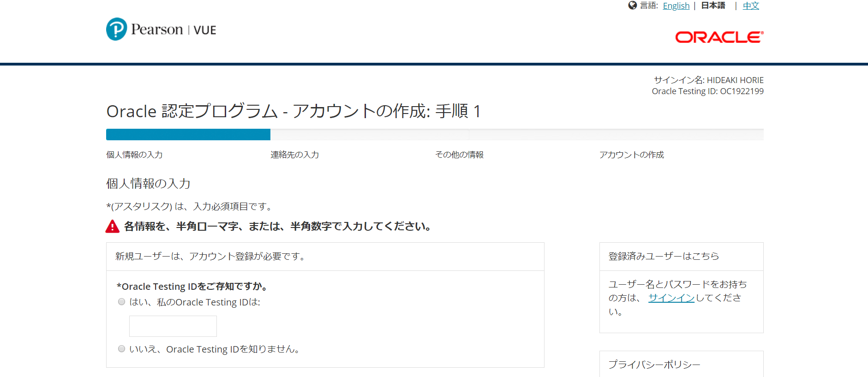Click the globe language icon
Screen dimensions: 868x377
(632, 6)
